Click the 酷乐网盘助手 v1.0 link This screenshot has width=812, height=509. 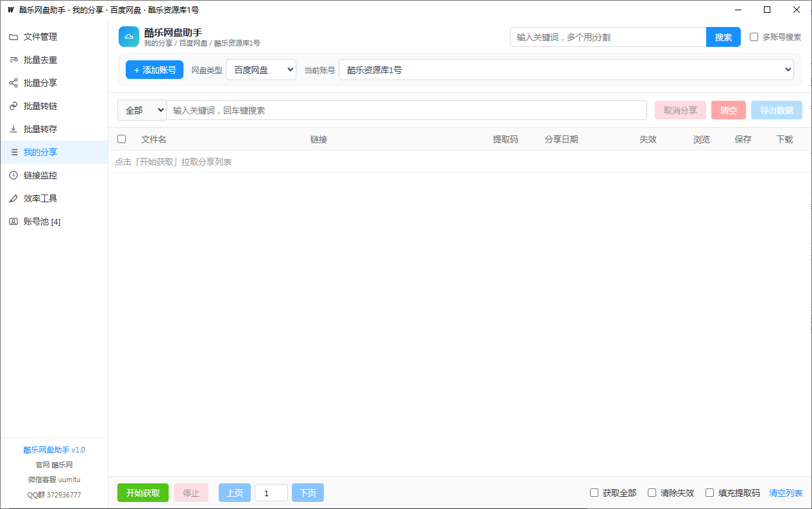[55, 450]
